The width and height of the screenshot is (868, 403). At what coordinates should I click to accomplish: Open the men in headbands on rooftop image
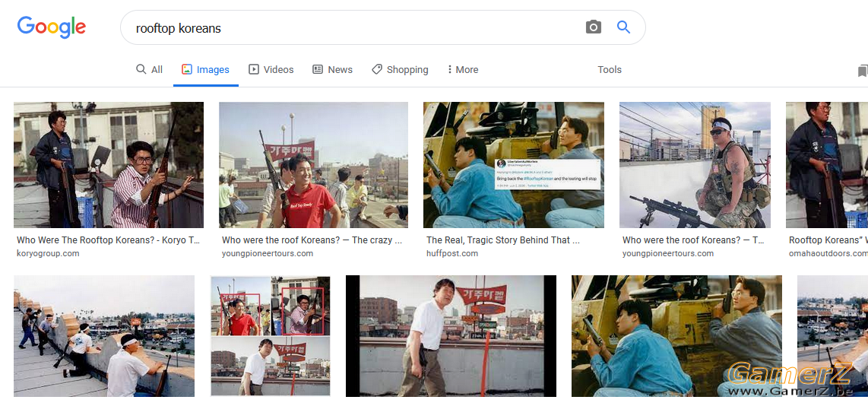pyautogui.click(x=104, y=336)
